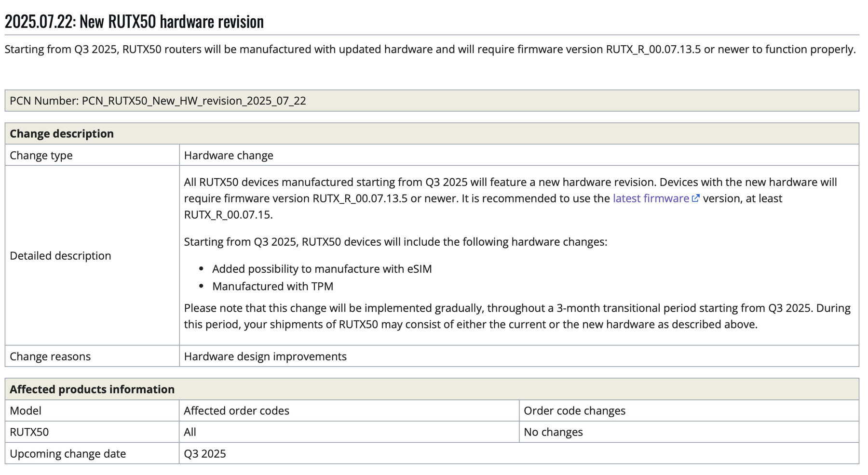Click the 'No changes' cell

(689, 432)
